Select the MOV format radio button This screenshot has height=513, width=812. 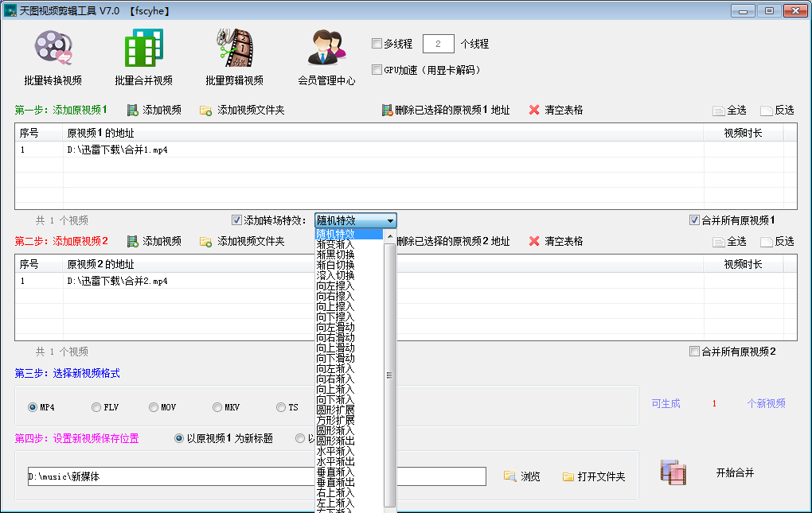coord(154,407)
